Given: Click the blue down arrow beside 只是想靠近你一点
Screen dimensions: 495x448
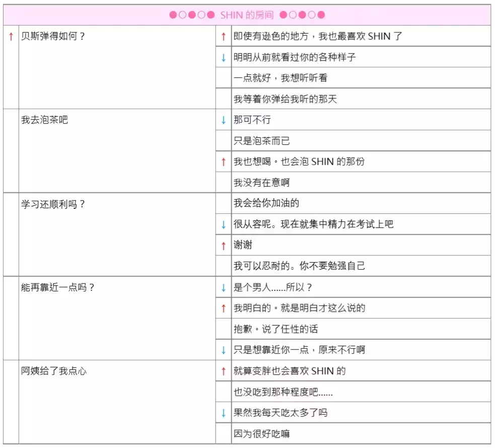Looking at the screenshot, I should (x=224, y=350).
